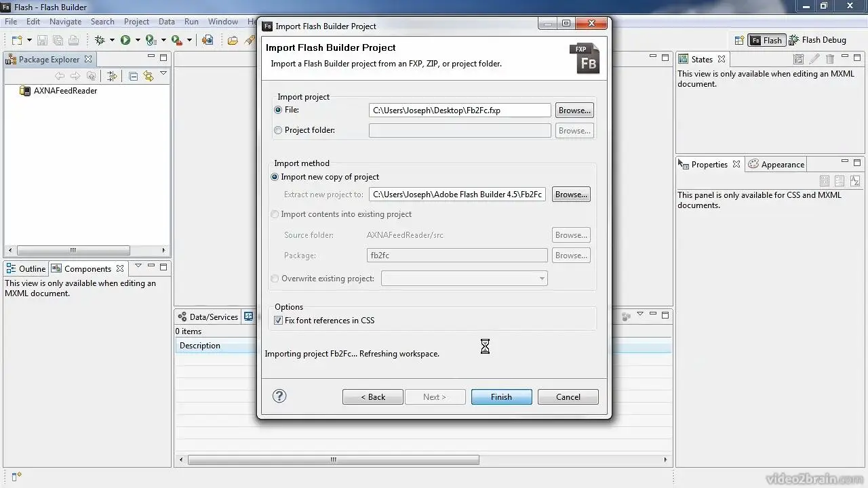Click the Profile icon in toolbar
Viewport: 868px width, 488px height.
[x=151, y=41]
